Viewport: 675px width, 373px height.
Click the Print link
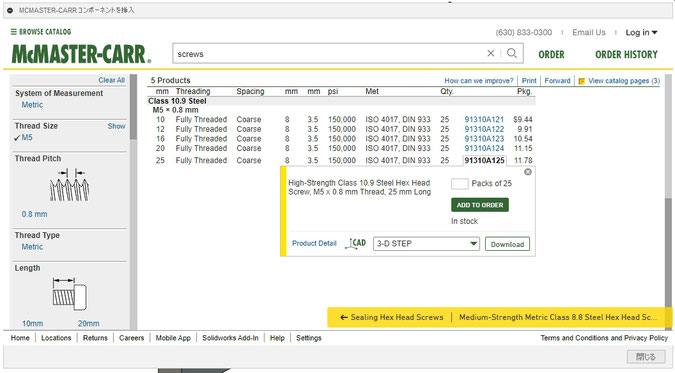[x=529, y=81]
